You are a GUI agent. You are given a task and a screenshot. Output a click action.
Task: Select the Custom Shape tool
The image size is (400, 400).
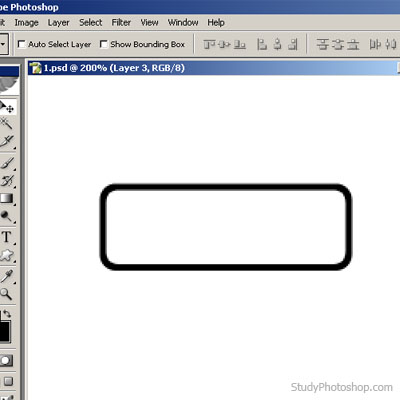(x=7, y=255)
